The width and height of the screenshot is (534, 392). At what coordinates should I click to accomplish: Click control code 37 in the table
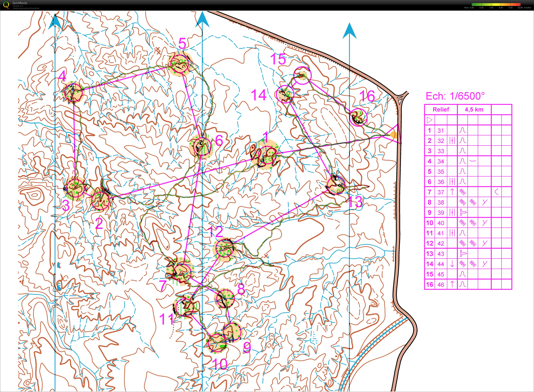pyautogui.click(x=441, y=192)
